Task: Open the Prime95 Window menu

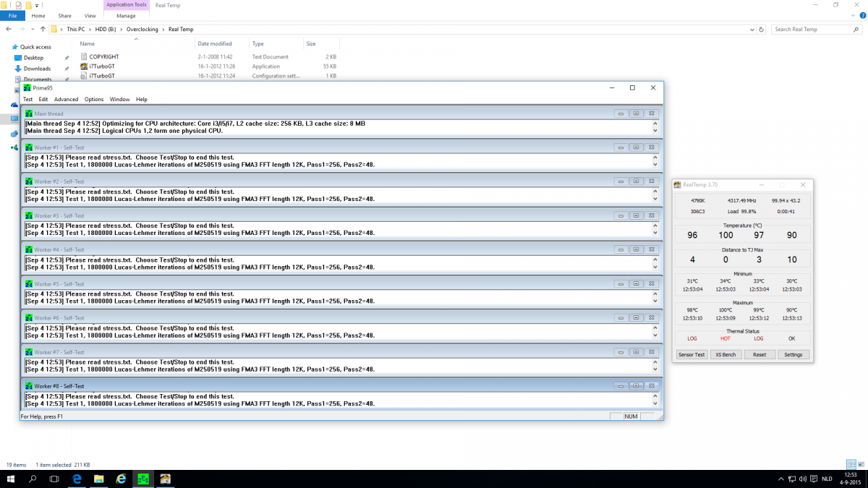Action: (x=120, y=99)
